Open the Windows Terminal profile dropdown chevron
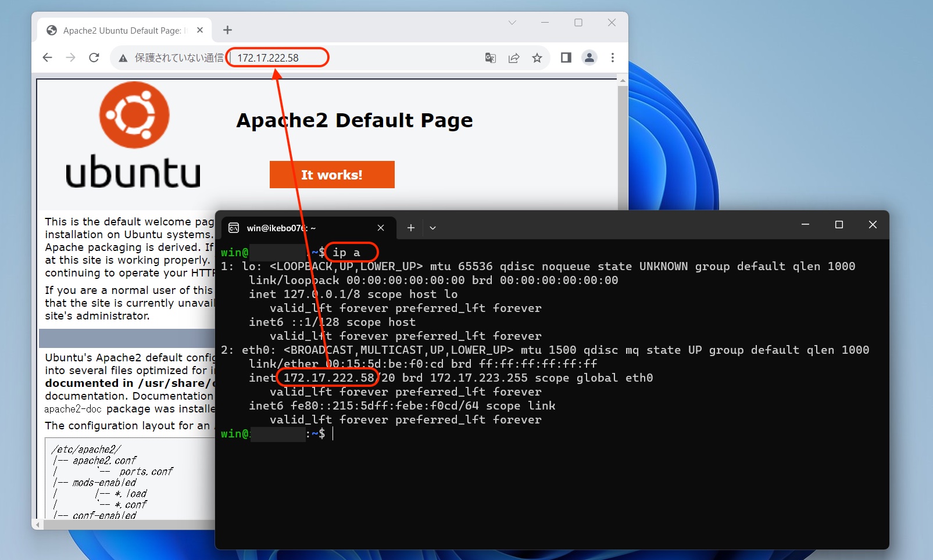The image size is (933, 560). tap(432, 228)
